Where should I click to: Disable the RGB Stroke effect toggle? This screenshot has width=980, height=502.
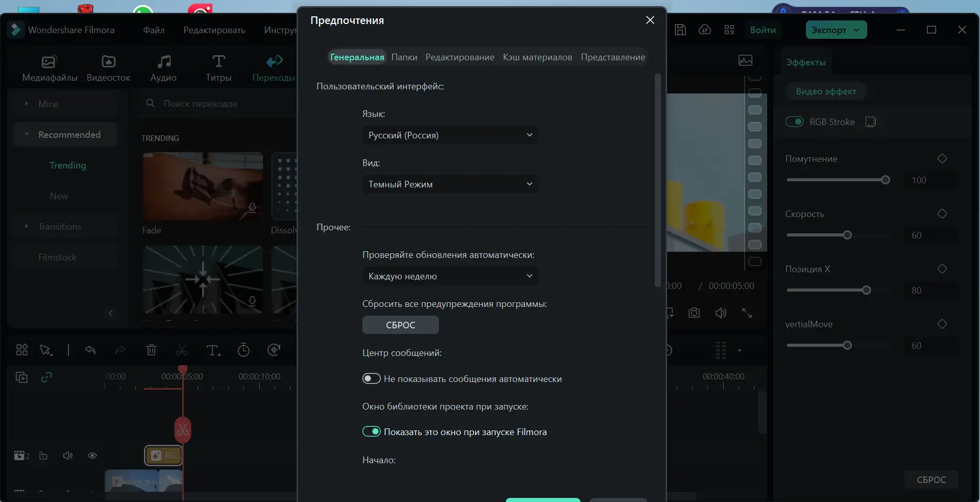794,122
